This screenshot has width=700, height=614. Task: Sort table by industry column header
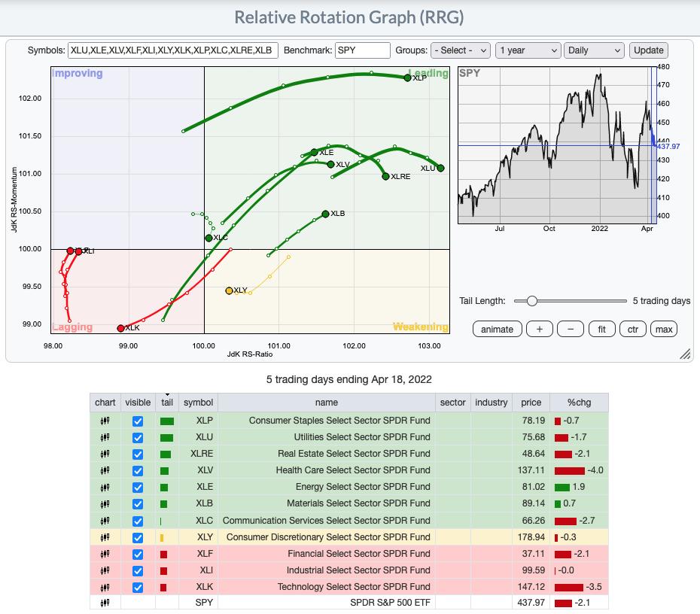pos(491,403)
